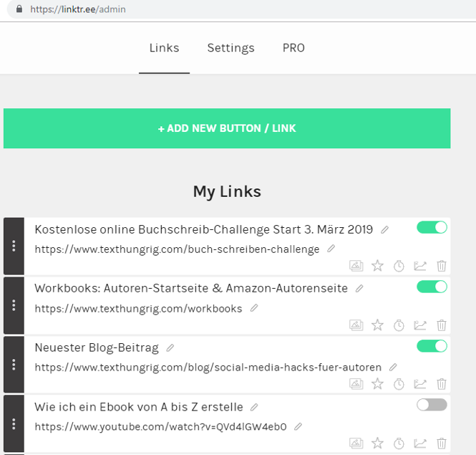This screenshot has height=455, width=476.
Task: Edit title of Workbooks link with pencil
Action: [359, 289]
